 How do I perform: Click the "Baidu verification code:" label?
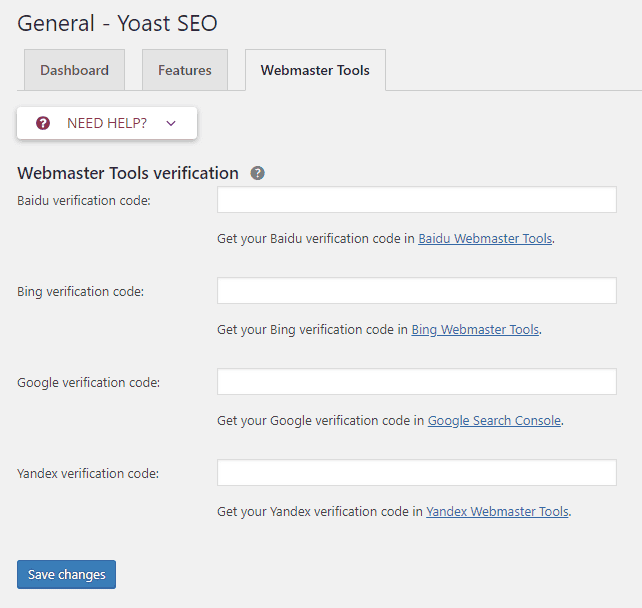click(x=84, y=201)
